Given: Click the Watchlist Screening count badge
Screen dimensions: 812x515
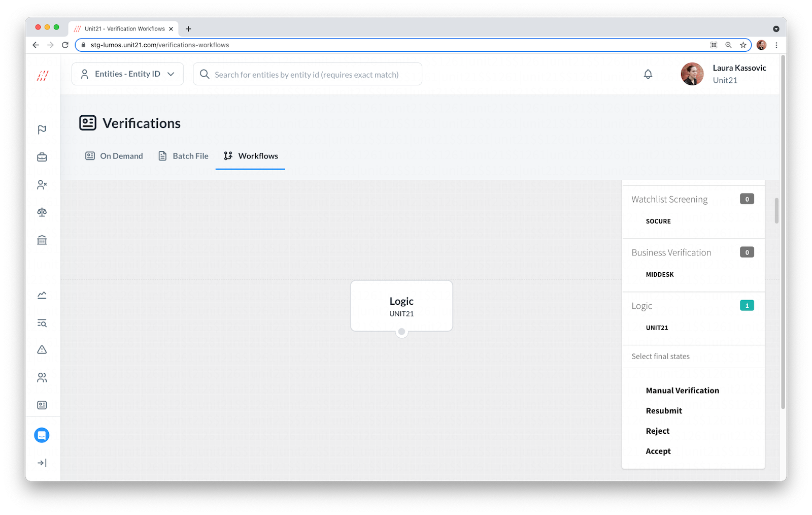Looking at the screenshot, I should coord(747,199).
